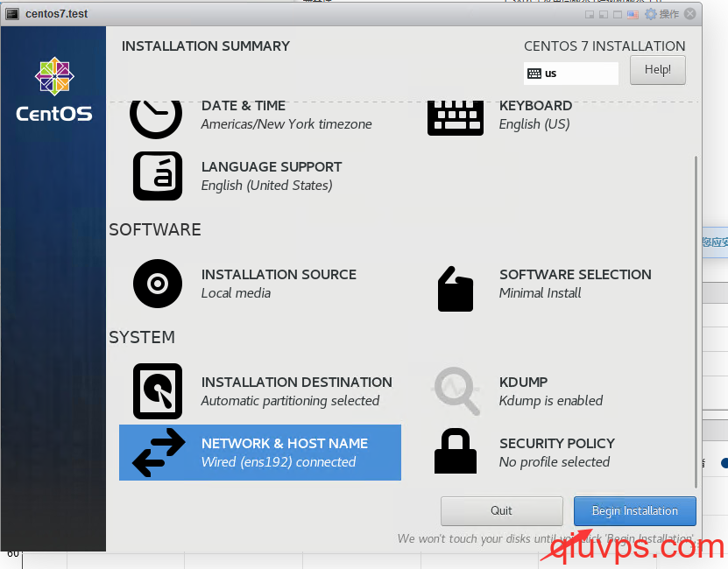Screen dimensions: 728x569
Task: Click the INSTALLATION SUMMARY heading
Action: click(x=206, y=46)
